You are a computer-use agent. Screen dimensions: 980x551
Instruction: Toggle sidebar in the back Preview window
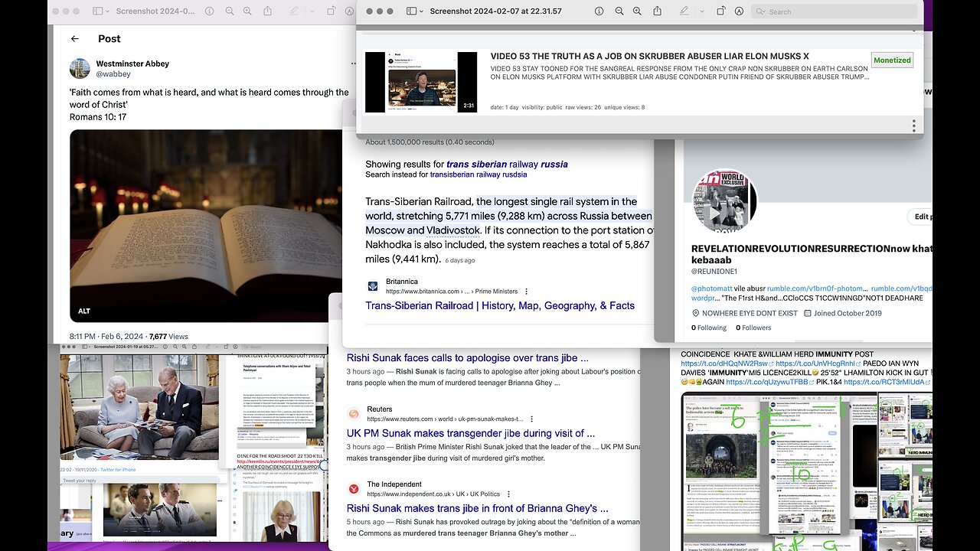(97, 11)
